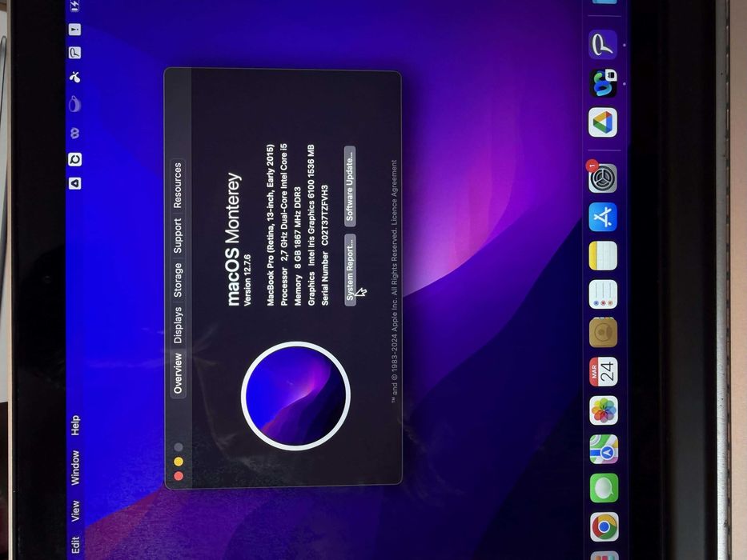Open the Google Drive Dock icon

click(x=603, y=122)
